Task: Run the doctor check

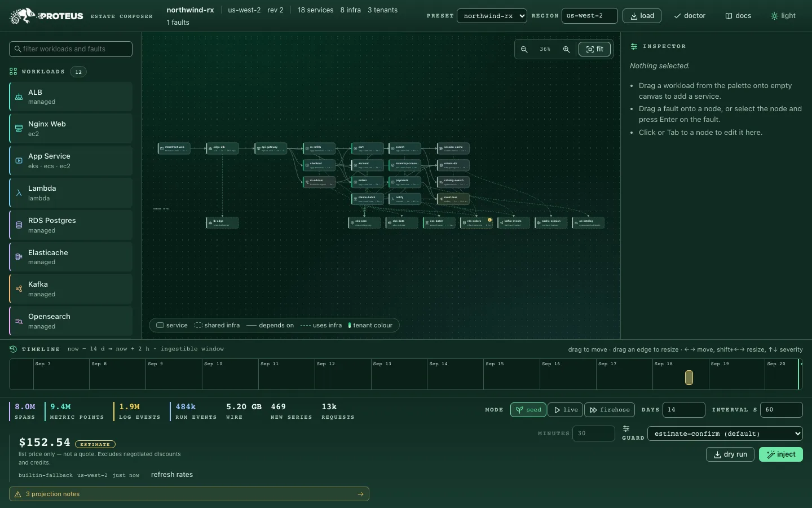Action: coord(690,16)
